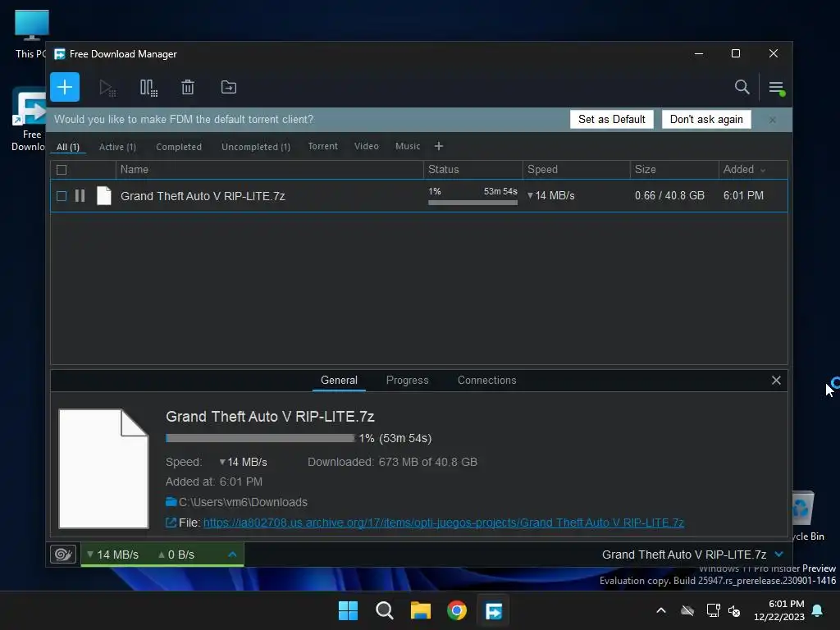Viewport: 840px width, 630px height.
Task: Open taskbar Search
Action: pyautogui.click(x=385, y=610)
